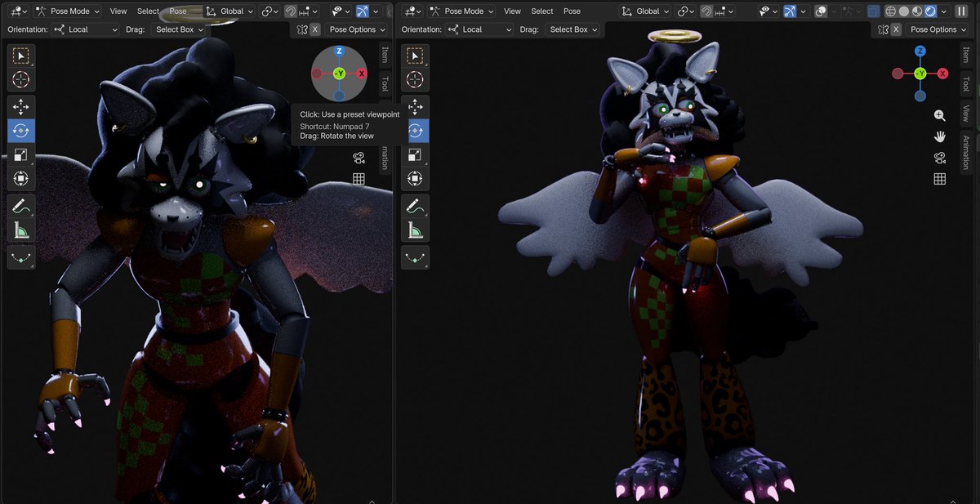Viewport: 980px width, 504px height.
Task: Open Global transform orientation in right viewport
Action: click(644, 11)
